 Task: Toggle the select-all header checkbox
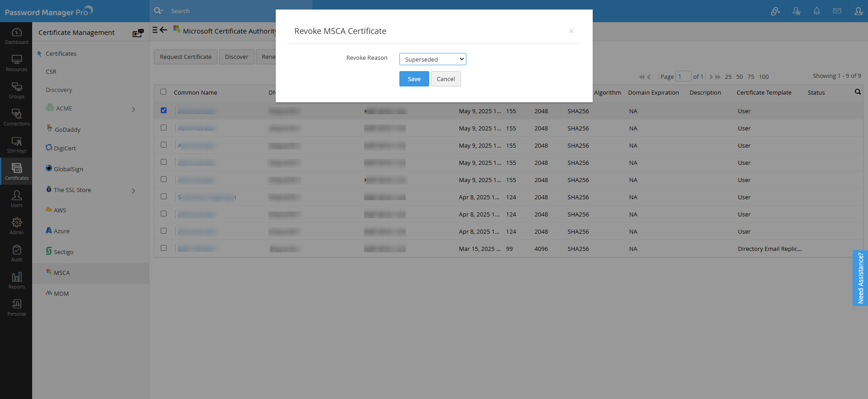click(x=163, y=92)
